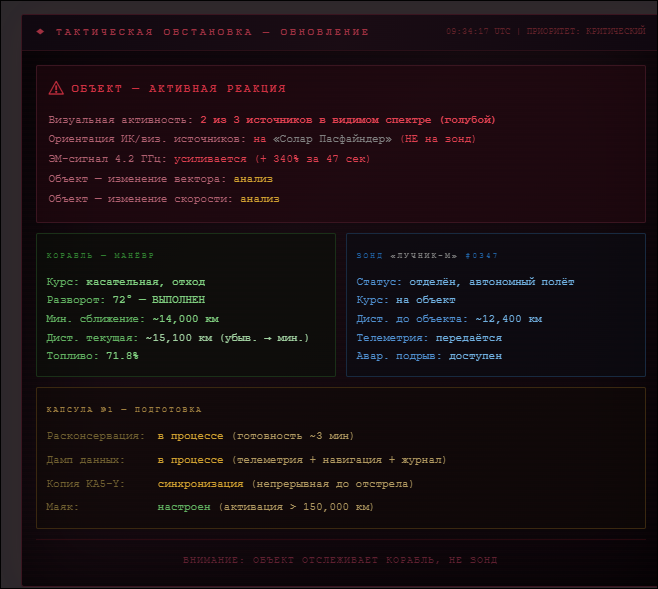
Task: Click status 'отделён, автономный полёт'
Action: point(492,282)
